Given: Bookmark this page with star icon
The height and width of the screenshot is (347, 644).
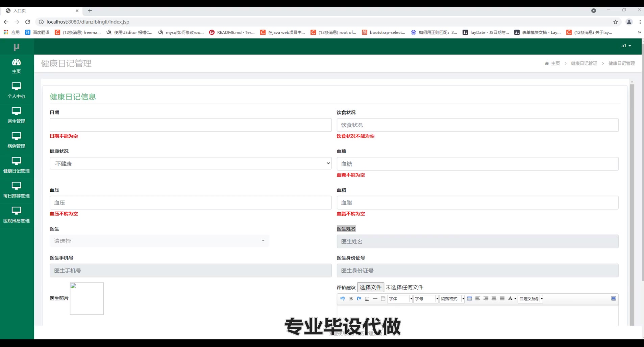Looking at the screenshot, I should pyautogui.click(x=616, y=22).
